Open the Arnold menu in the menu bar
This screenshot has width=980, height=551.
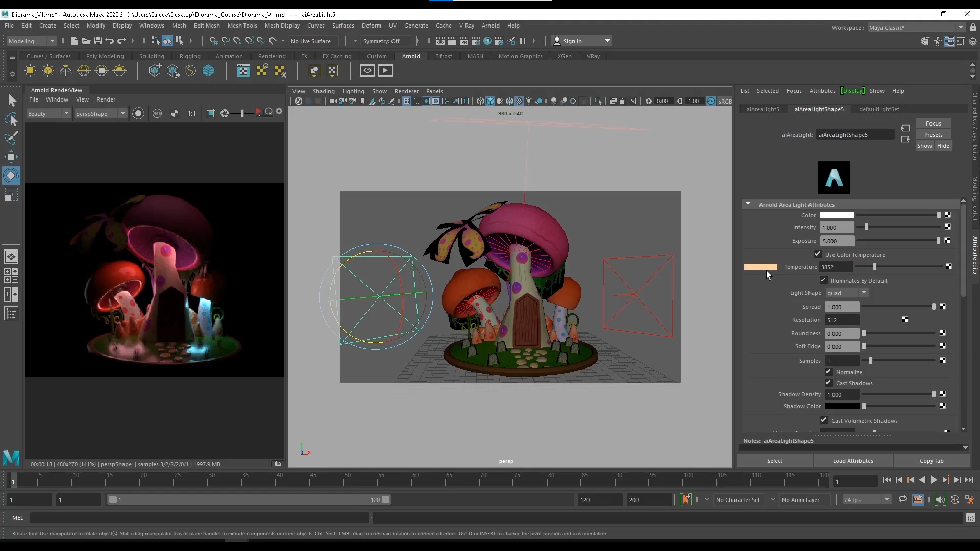click(x=491, y=26)
